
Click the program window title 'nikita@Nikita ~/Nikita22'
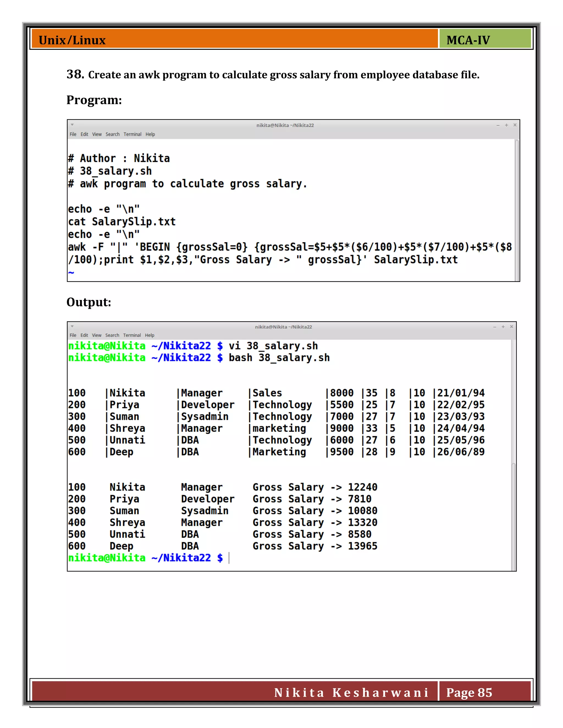[x=285, y=125]
